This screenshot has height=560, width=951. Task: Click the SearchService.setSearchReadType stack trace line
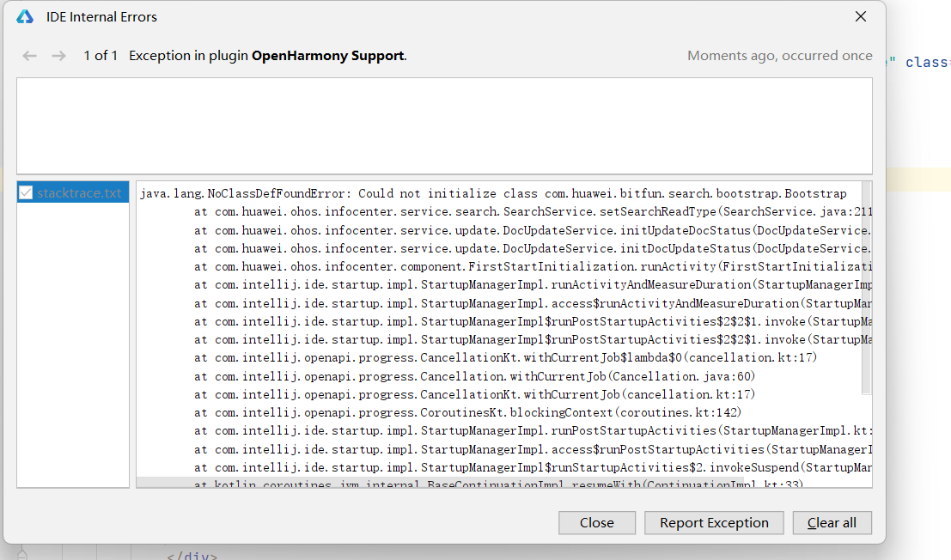click(533, 211)
